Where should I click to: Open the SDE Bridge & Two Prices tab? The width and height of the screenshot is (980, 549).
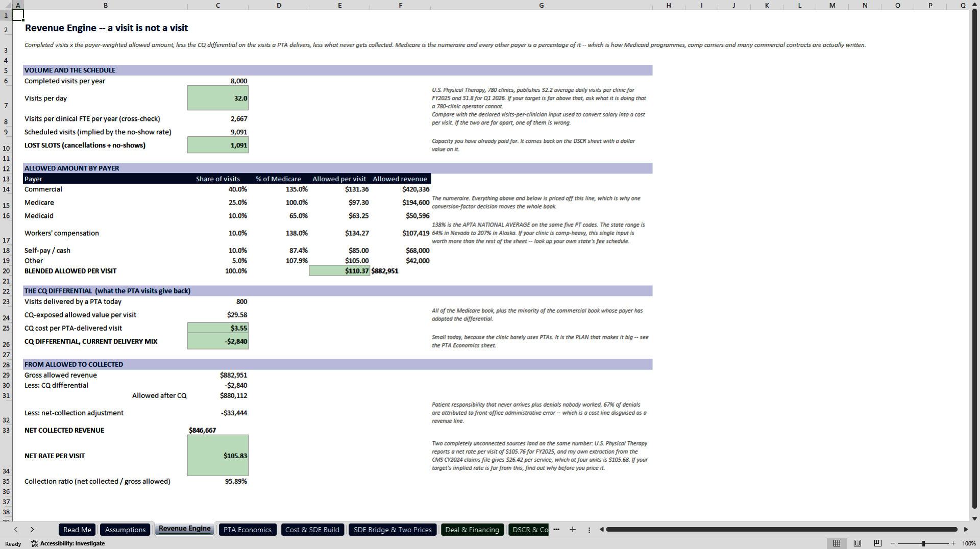point(393,530)
